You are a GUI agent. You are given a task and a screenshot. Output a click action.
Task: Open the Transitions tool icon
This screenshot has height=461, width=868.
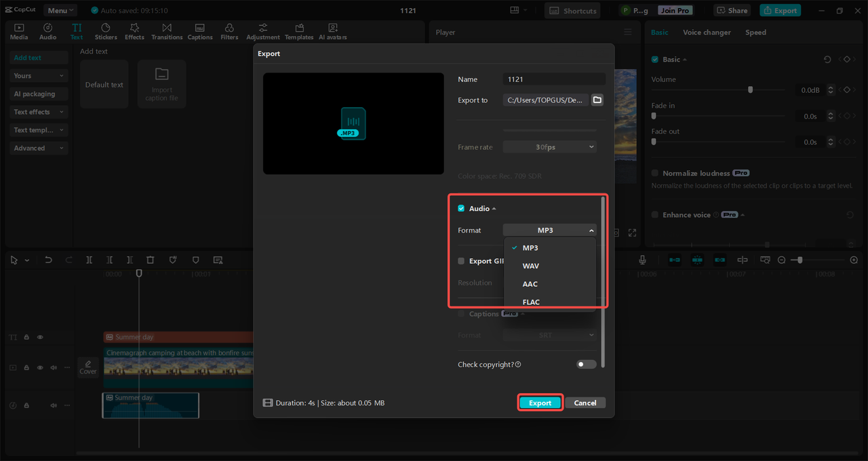(167, 31)
